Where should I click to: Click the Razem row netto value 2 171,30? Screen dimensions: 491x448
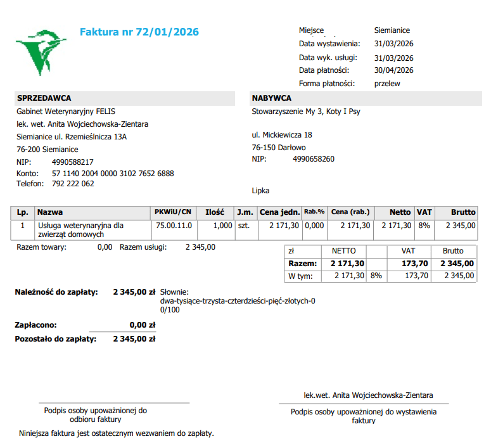(x=347, y=264)
